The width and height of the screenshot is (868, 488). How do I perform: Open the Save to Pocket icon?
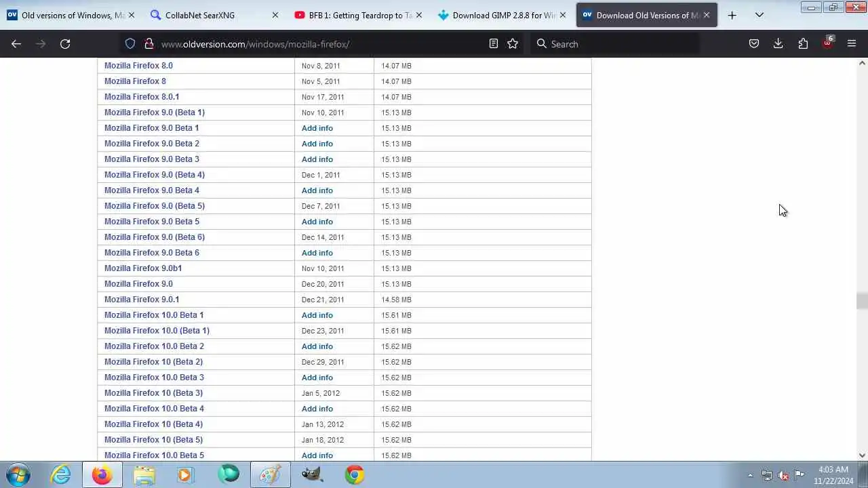754,44
